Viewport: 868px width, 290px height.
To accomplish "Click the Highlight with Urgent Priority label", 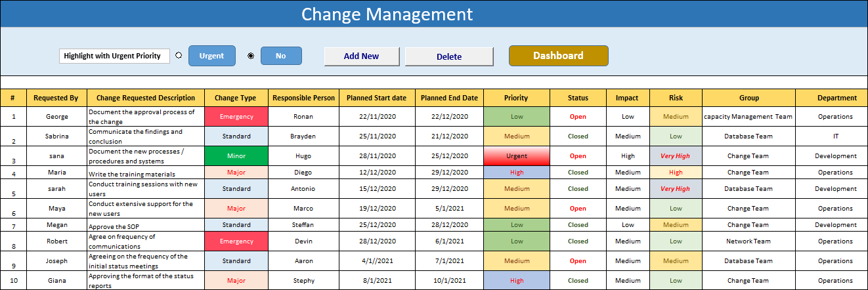I will 114,56.
